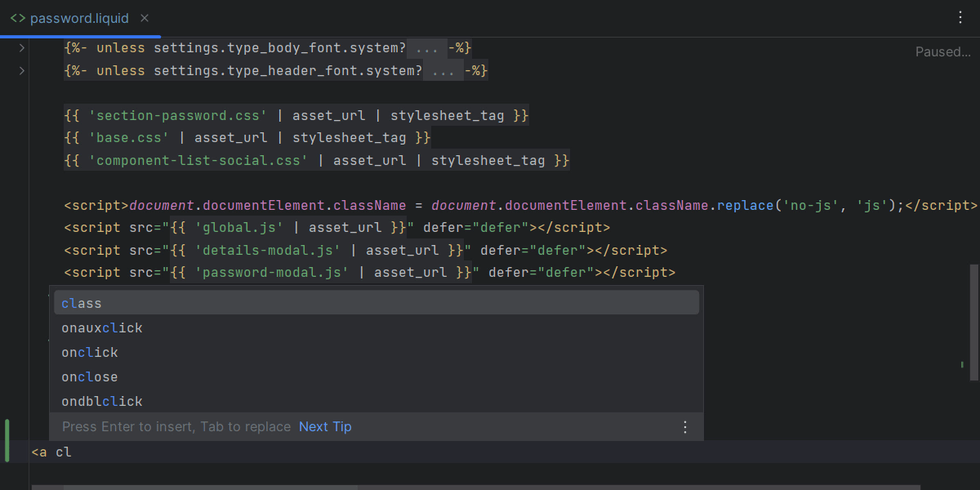Click the green change marker in the gutter

(x=7, y=441)
